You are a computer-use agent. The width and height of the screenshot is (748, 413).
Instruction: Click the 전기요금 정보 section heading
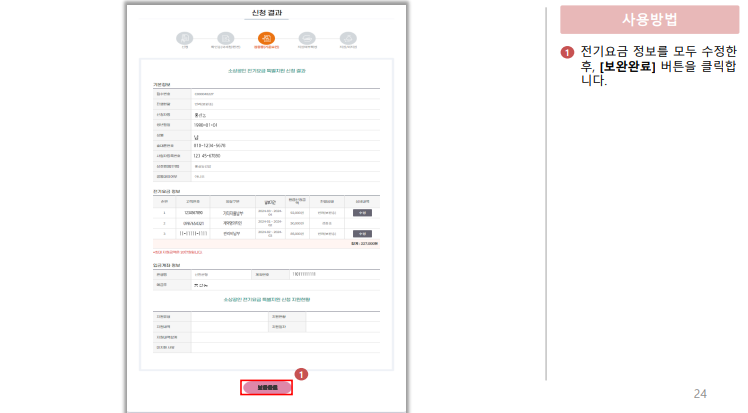(x=166, y=192)
